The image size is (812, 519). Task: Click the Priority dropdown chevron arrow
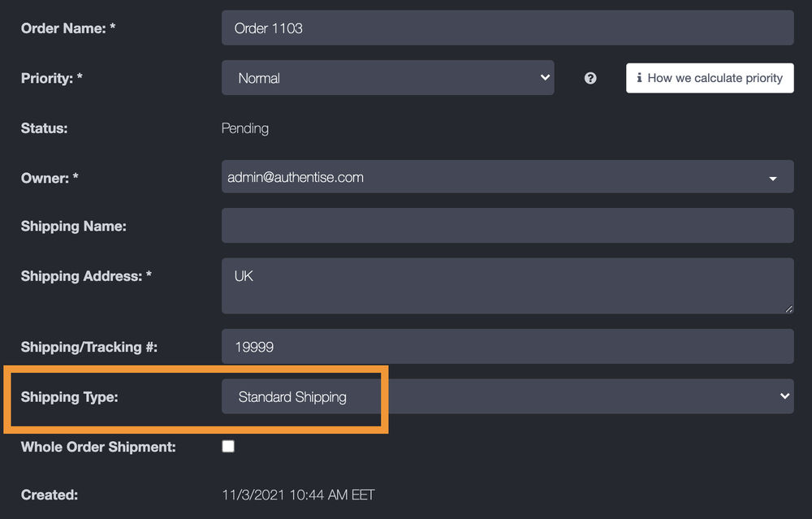coord(546,78)
